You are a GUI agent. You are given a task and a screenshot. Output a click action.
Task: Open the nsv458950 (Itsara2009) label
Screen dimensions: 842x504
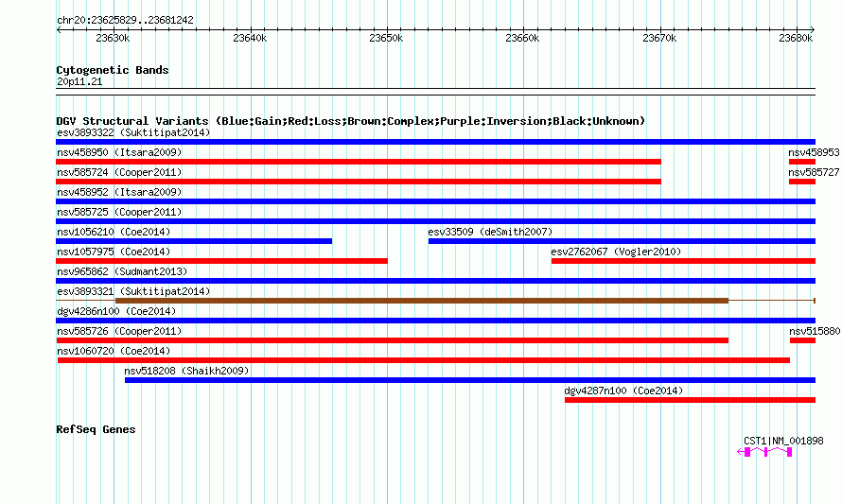point(119,152)
